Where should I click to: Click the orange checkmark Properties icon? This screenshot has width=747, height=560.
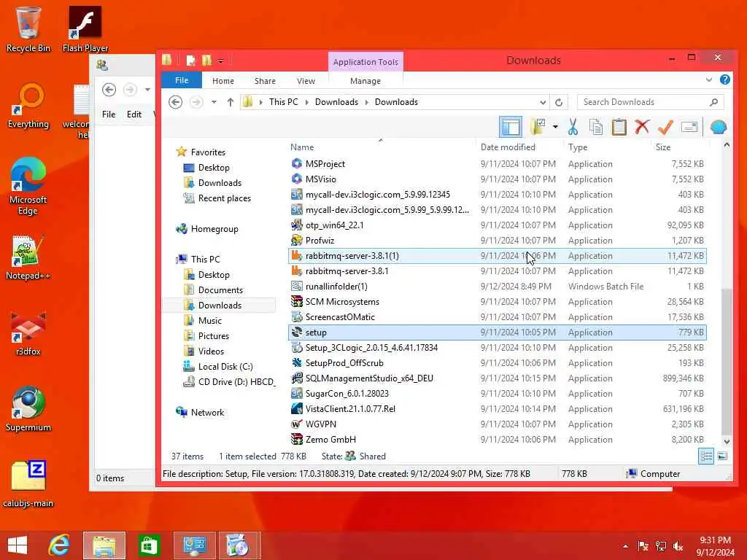click(x=665, y=127)
